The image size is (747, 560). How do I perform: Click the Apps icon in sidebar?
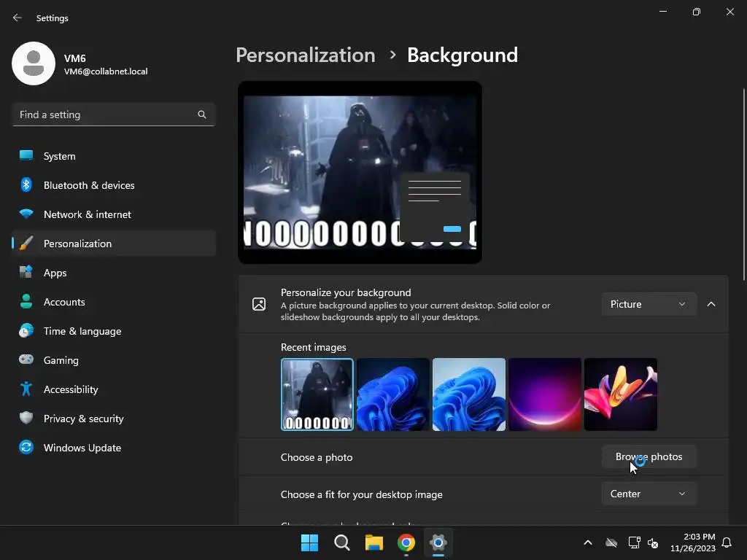[26, 273]
